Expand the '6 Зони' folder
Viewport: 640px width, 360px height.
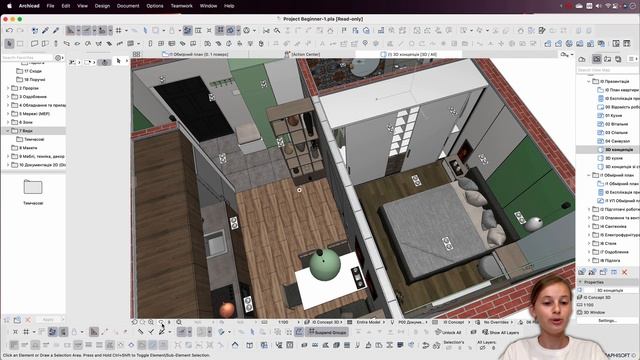8,122
